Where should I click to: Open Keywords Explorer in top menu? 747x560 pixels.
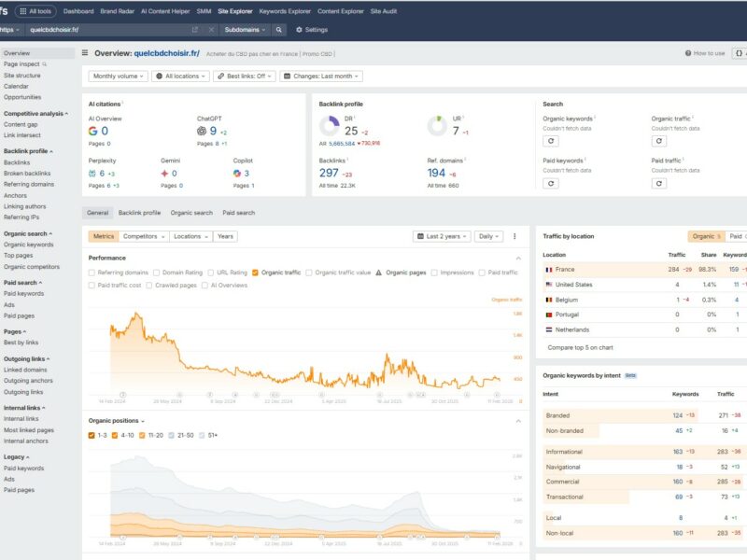285,11
